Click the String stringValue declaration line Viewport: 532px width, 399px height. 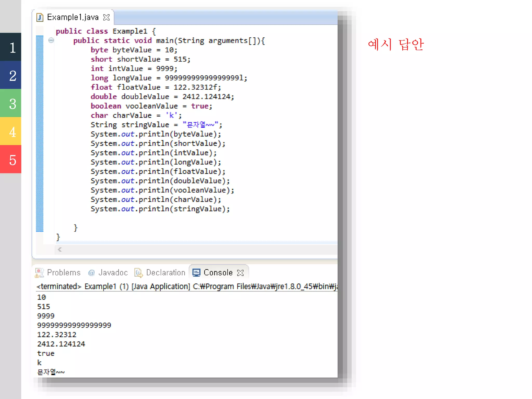coord(156,125)
